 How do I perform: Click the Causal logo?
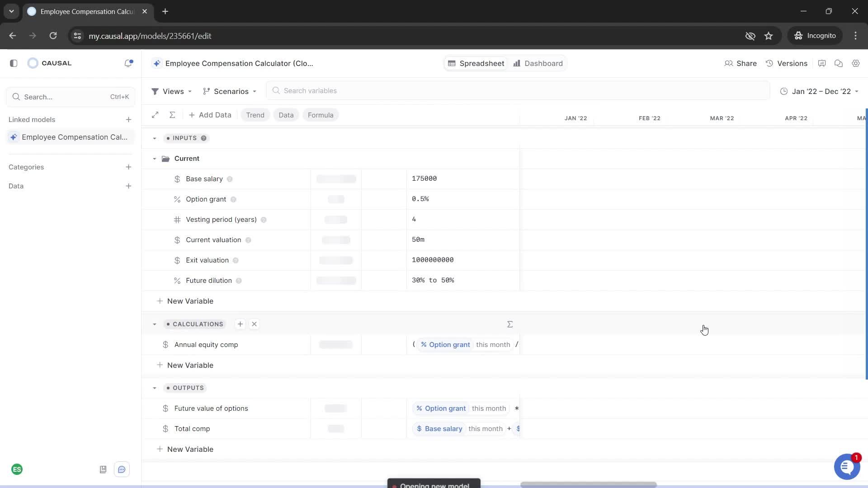point(50,63)
